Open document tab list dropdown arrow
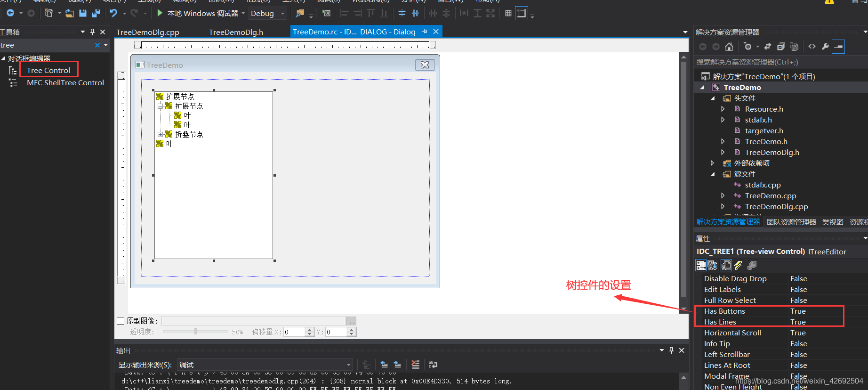This screenshot has height=390, width=868. click(x=685, y=32)
